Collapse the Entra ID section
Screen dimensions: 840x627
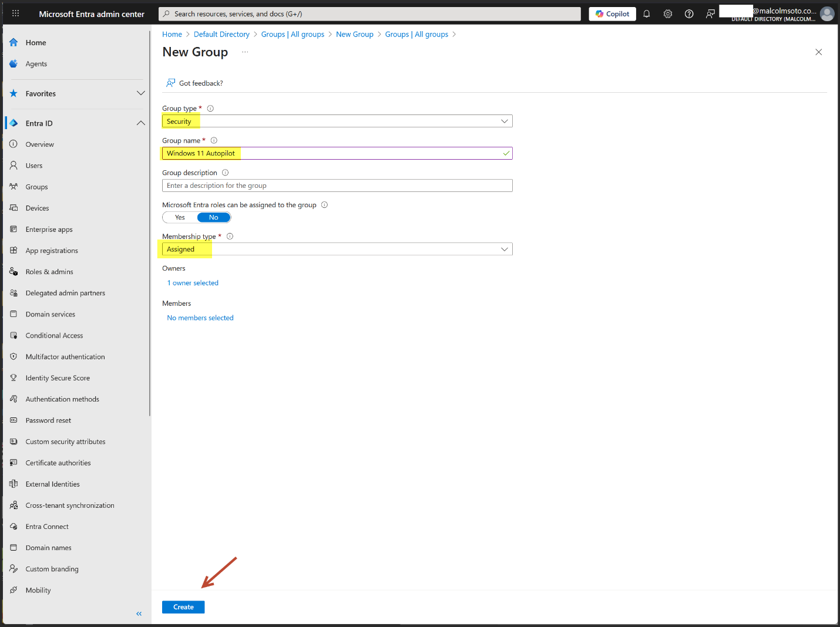[140, 123]
